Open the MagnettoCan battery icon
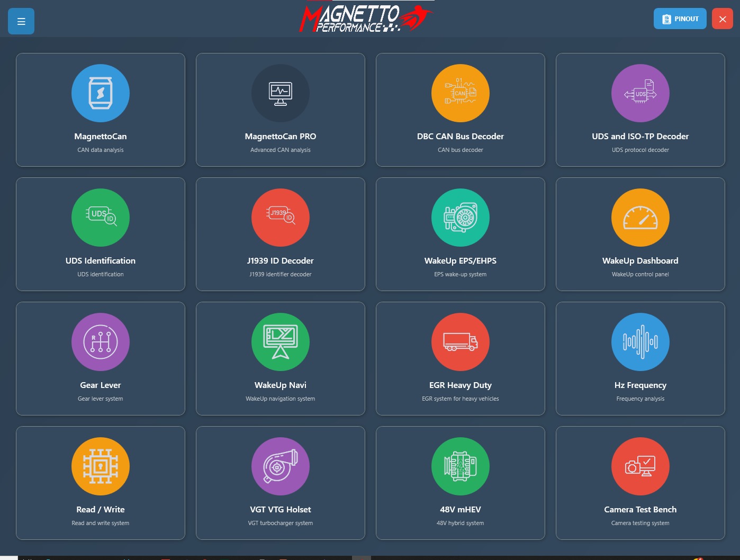 101,93
